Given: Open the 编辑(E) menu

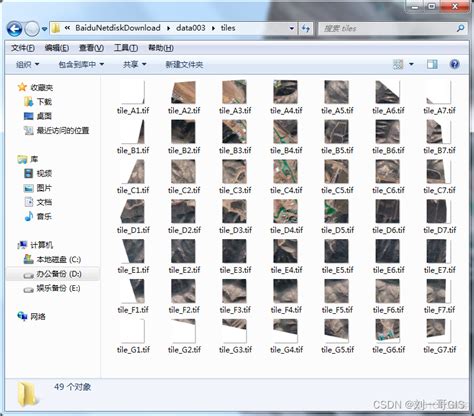Looking at the screenshot, I should coord(57,48).
